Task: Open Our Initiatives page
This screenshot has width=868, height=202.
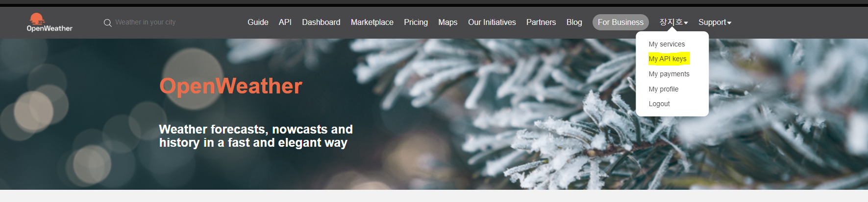Action: tap(492, 22)
